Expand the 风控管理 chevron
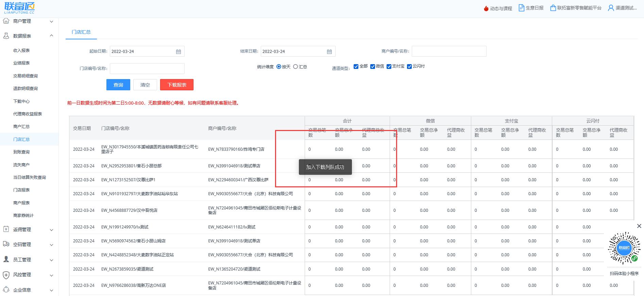Image resolution: width=644 pixels, height=296 pixels. 51,275
